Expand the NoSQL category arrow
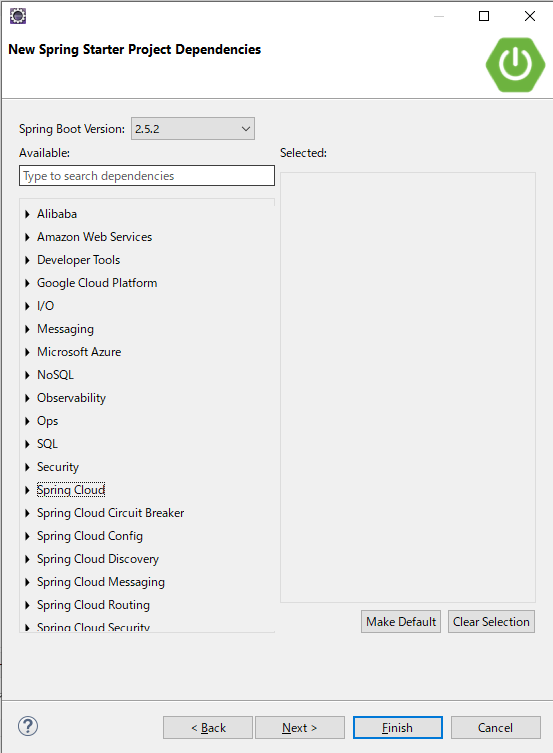 (27, 375)
